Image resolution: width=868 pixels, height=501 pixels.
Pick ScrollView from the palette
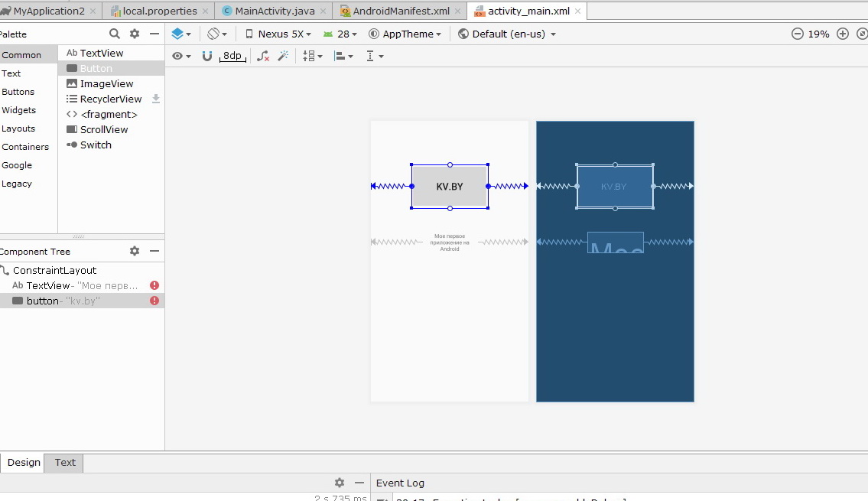click(111, 129)
